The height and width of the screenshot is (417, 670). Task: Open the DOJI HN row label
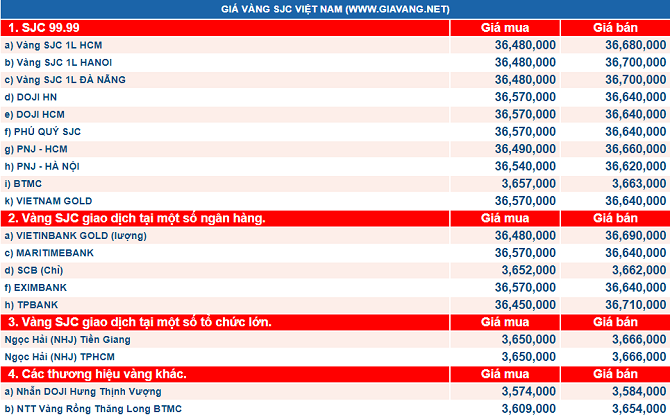(30, 97)
